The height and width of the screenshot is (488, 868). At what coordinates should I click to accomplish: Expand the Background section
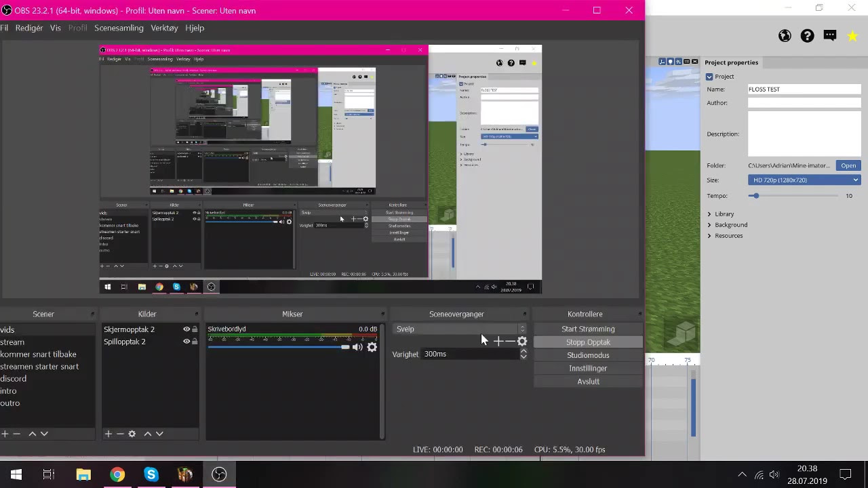709,225
